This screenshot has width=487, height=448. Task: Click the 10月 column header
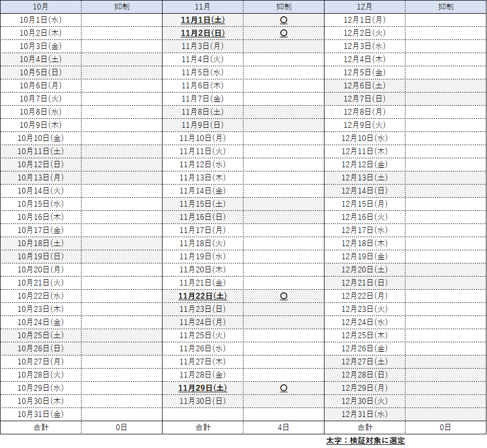click(x=40, y=7)
